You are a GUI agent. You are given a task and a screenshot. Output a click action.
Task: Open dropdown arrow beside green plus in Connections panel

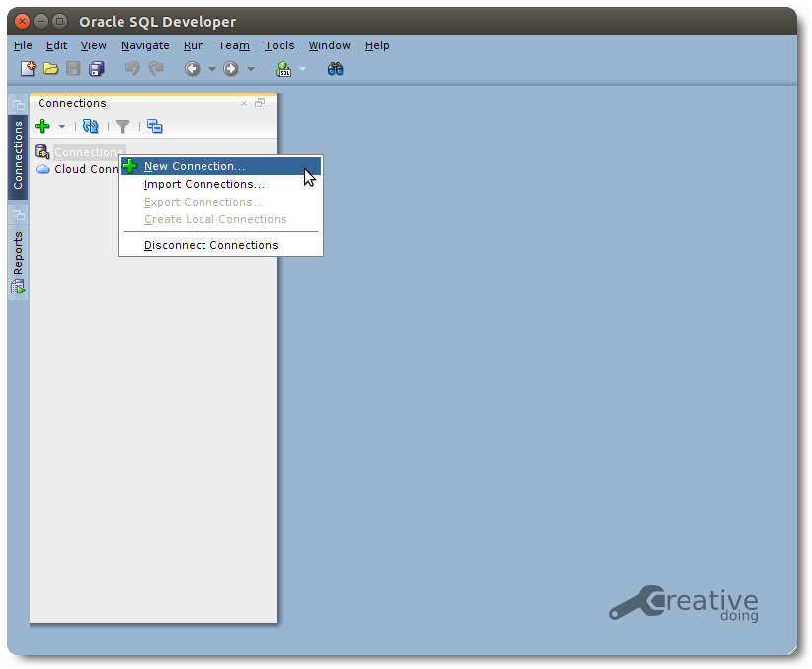pos(61,126)
